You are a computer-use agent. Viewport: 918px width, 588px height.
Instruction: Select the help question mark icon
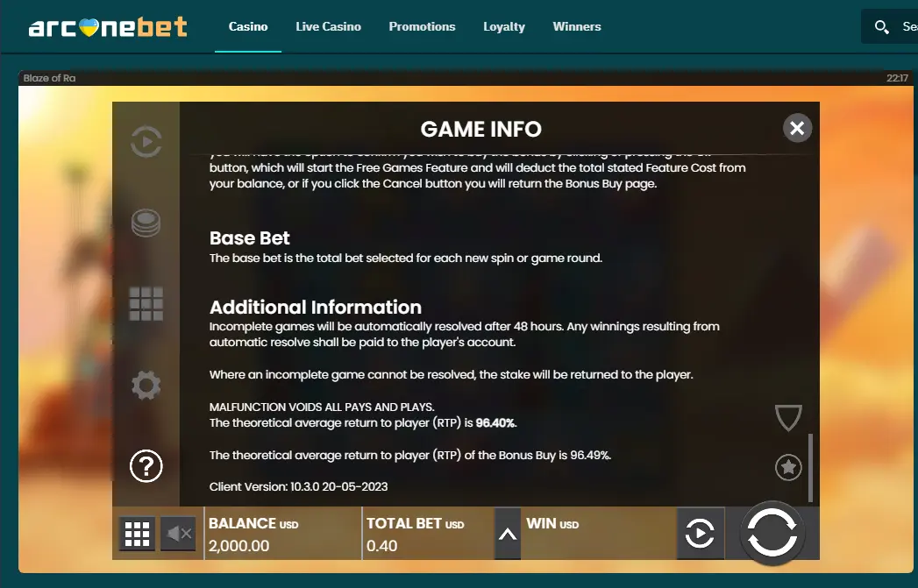tap(146, 465)
